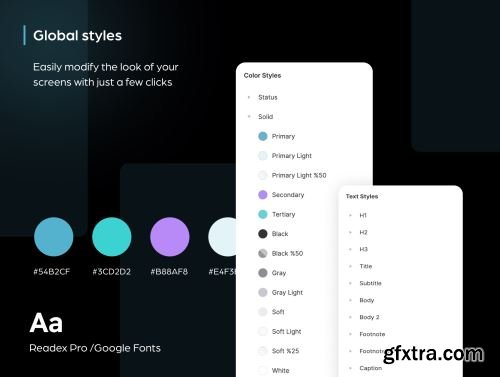Expand the Body 2 text style
This screenshot has height=377, width=500.
point(350,317)
